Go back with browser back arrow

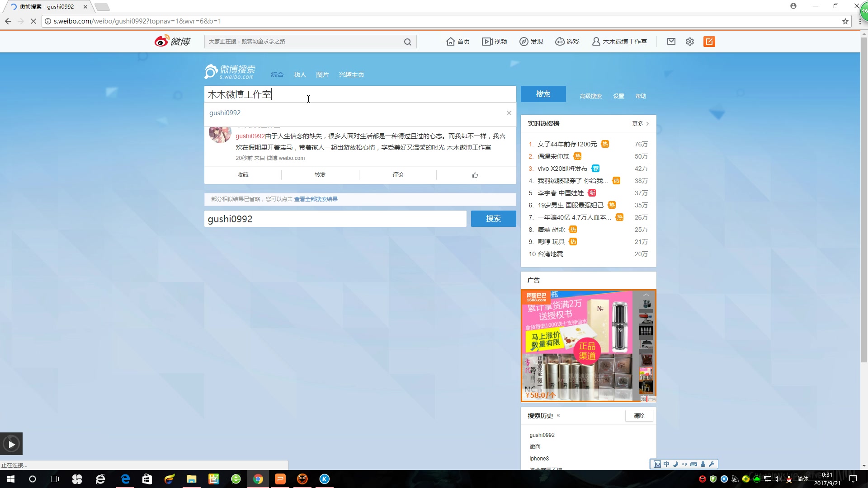coord(8,21)
